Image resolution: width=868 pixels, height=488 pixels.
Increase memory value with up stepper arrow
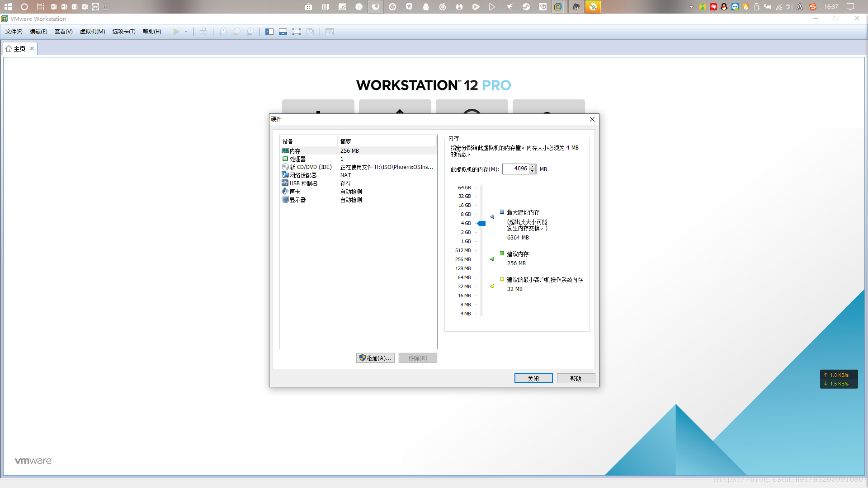(533, 167)
